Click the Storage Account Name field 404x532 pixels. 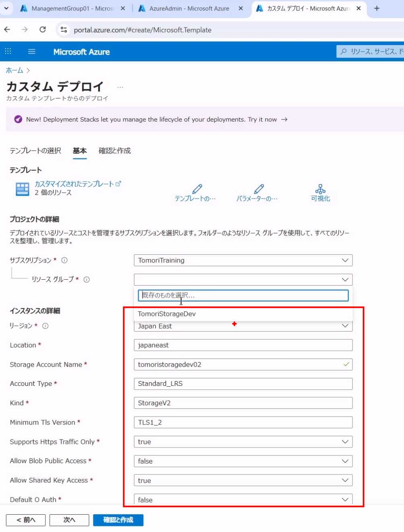coord(237,365)
